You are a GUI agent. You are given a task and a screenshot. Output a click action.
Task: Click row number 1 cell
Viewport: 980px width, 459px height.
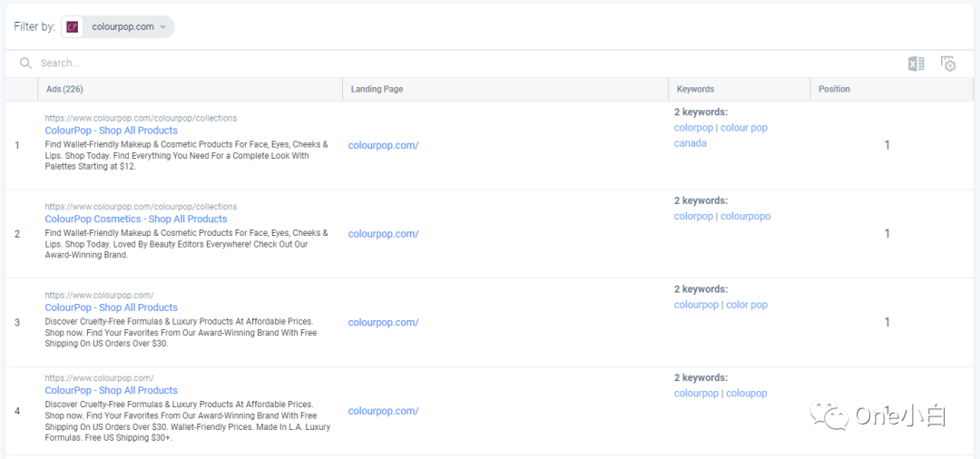click(x=17, y=145)
